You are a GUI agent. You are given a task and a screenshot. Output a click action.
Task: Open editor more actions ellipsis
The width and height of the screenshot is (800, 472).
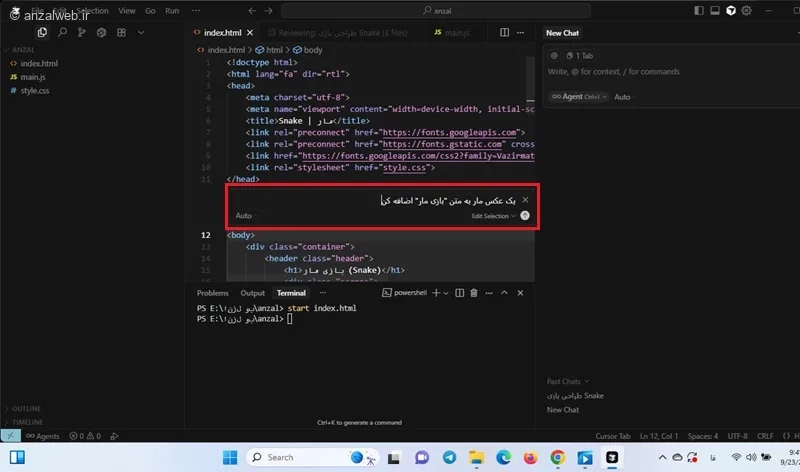click(520, 33)
